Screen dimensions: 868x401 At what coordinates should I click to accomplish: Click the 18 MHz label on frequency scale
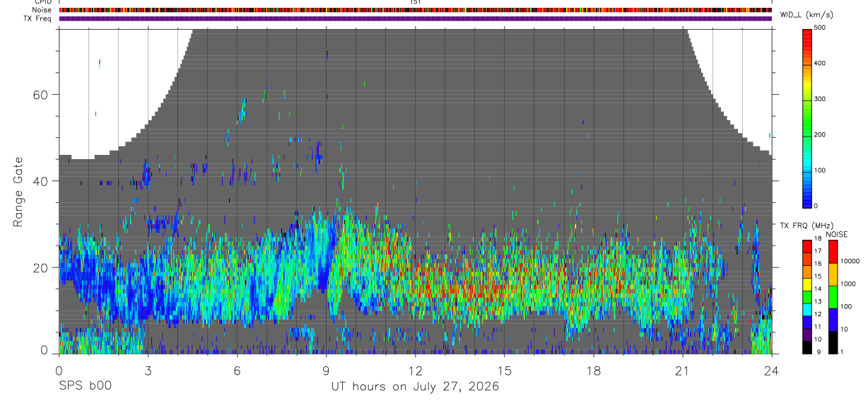(x=819, y=240)
